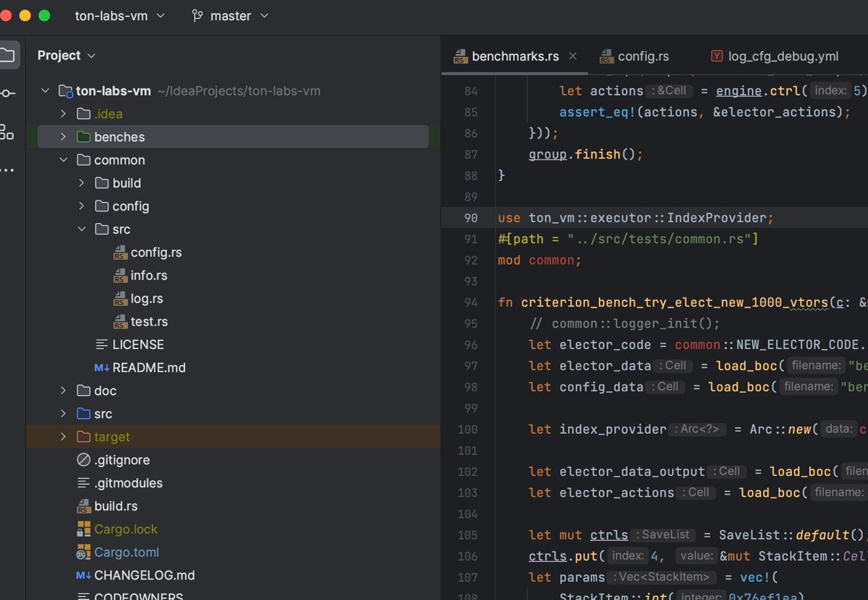
Task: Open the Commit tool window icon
Action: [x=7, y=93]
